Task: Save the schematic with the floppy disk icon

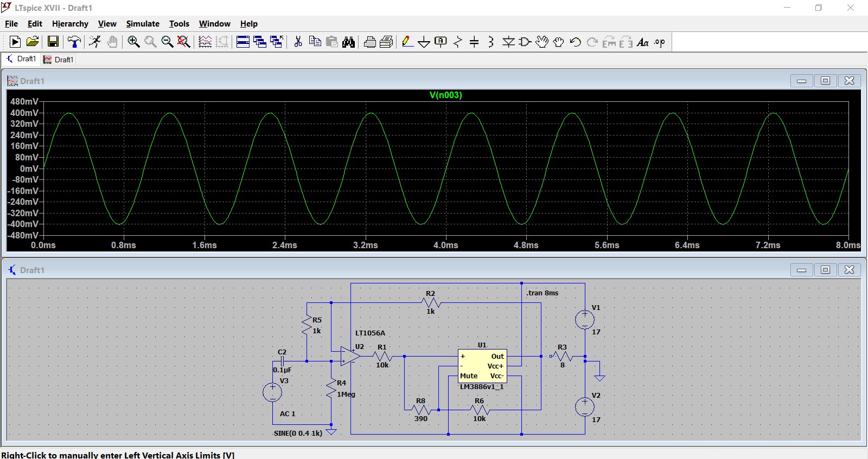Action: point(53,42)
